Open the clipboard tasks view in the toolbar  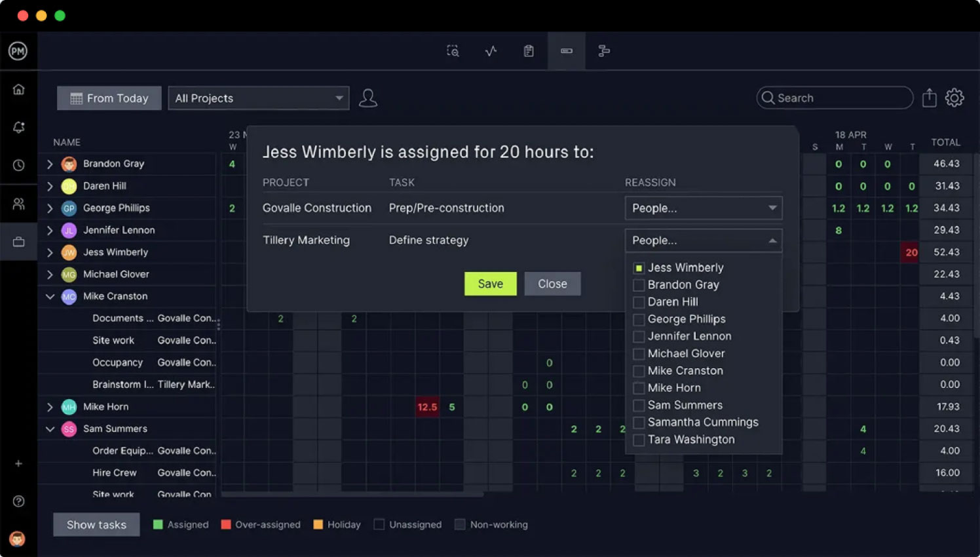528,50
